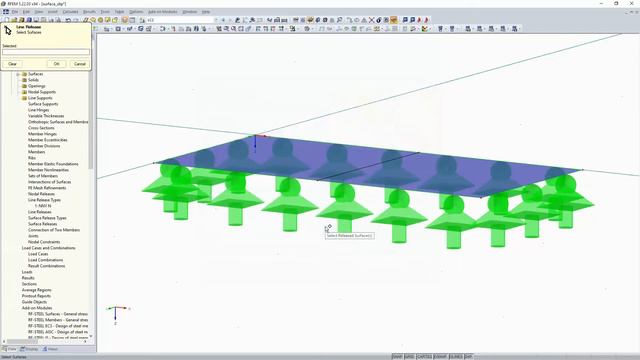Select the blue surface in the model view

[367, 165]
